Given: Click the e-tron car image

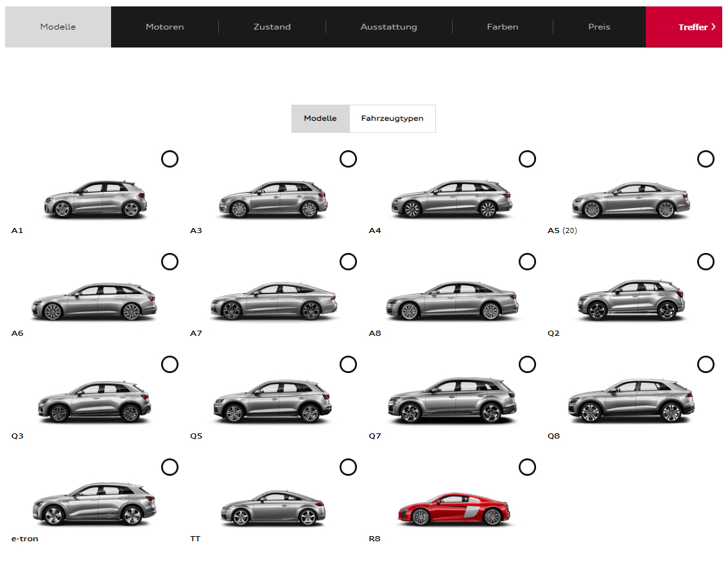Looking at the screenshot, I should (x=94, y=504).
